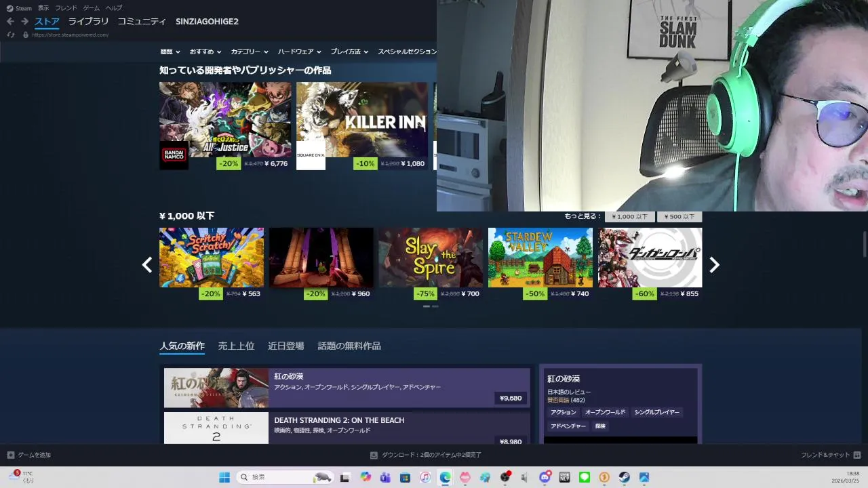This screenshot has width=868, height=488.
Task: Go back with the Steam back arrow
Action: tap(10, 22)
